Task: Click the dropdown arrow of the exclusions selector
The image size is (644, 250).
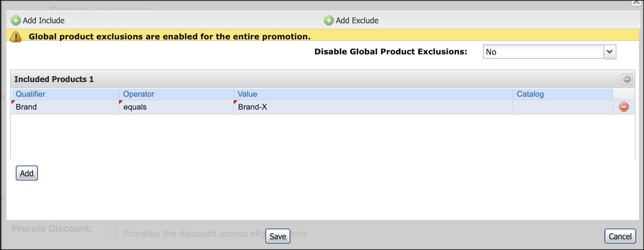Action: point(609,52)
